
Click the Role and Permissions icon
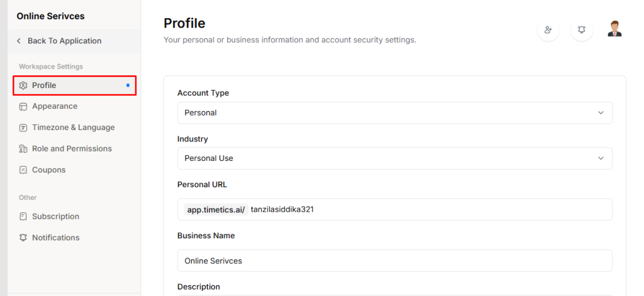coord(23,149)
